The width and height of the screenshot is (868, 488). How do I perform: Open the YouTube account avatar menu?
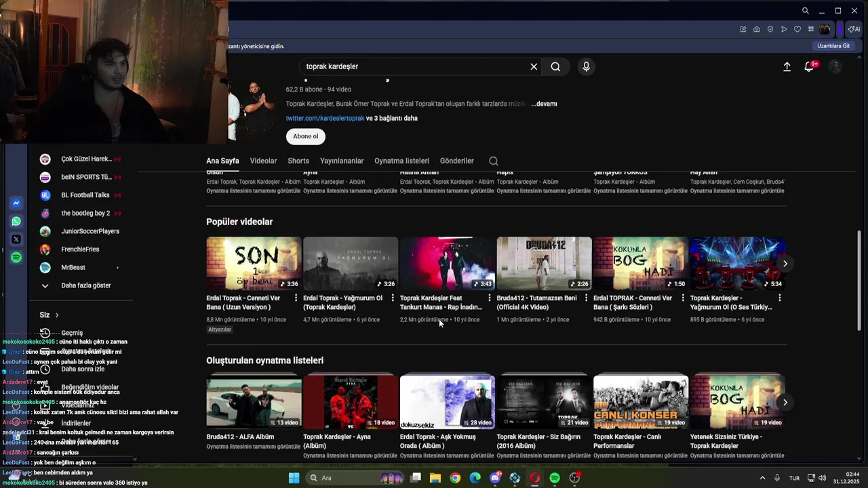pos(835,66)
